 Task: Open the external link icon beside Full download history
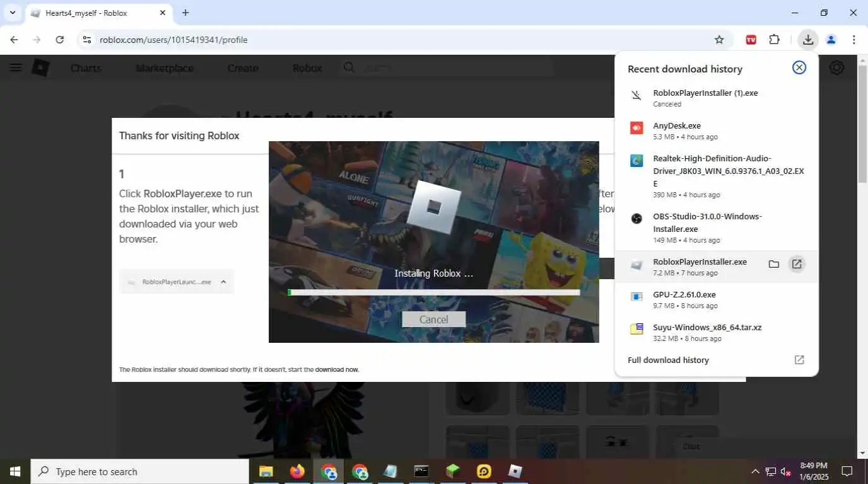pos(799,360)
